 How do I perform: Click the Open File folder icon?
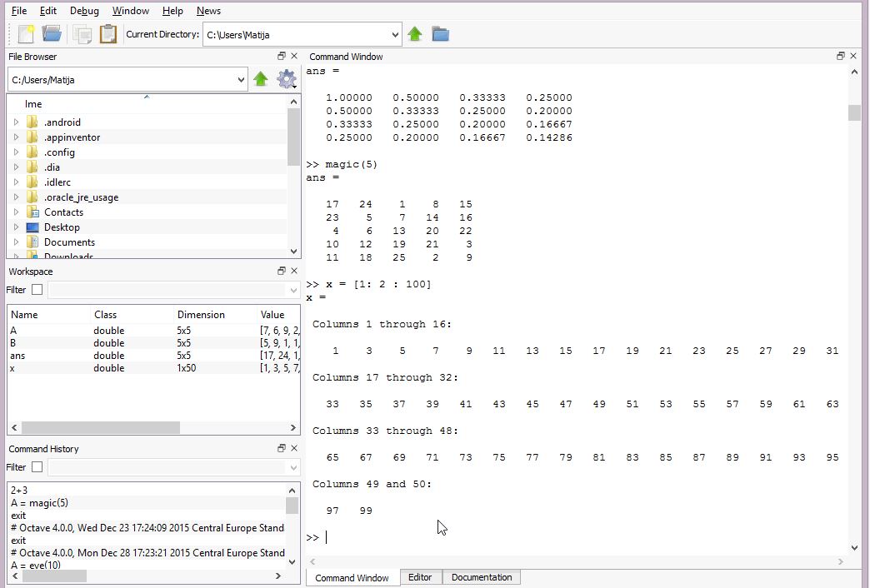click(52, 34)
